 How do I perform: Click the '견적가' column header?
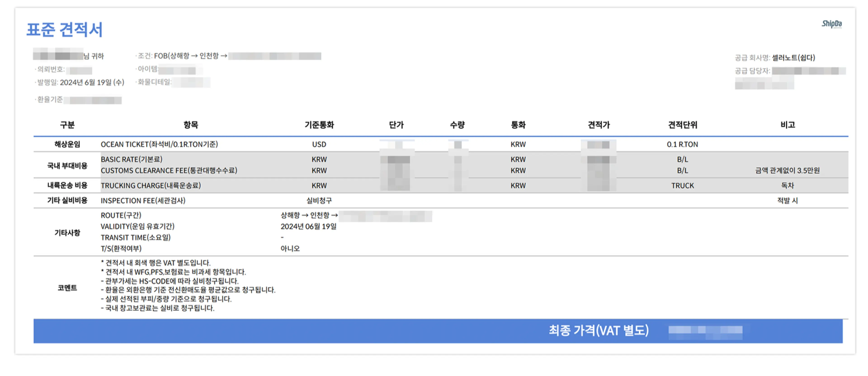tap(599, 125)
